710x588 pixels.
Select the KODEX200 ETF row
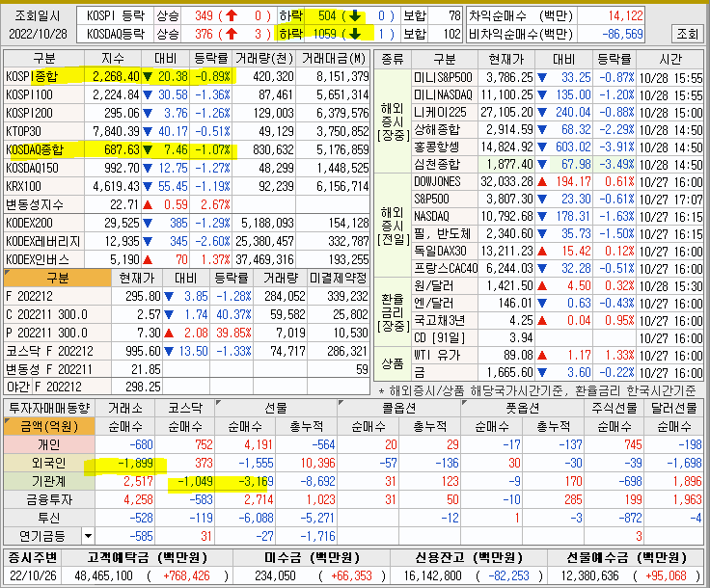click(186, 223)
